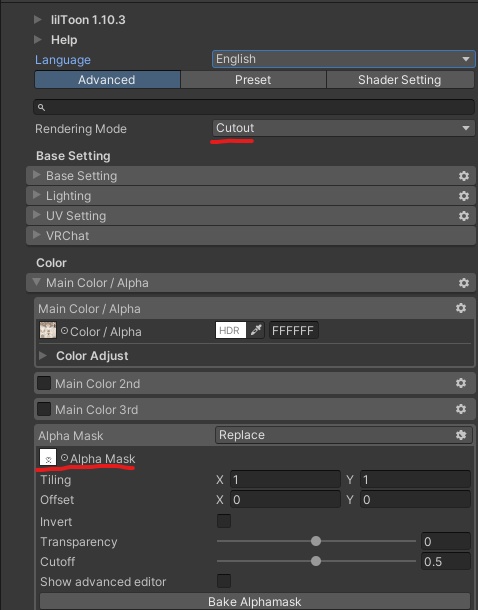Enable the Main Color 2nd checkbox

44,383
